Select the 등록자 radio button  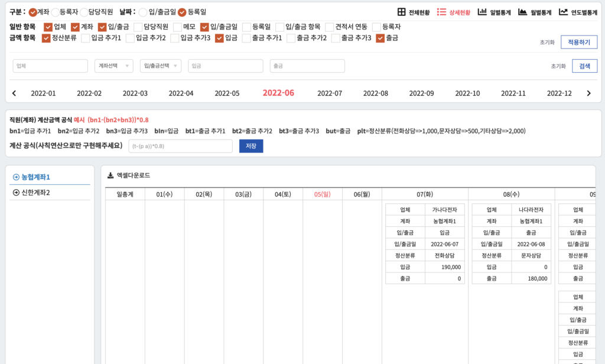(x=56, y=12)
